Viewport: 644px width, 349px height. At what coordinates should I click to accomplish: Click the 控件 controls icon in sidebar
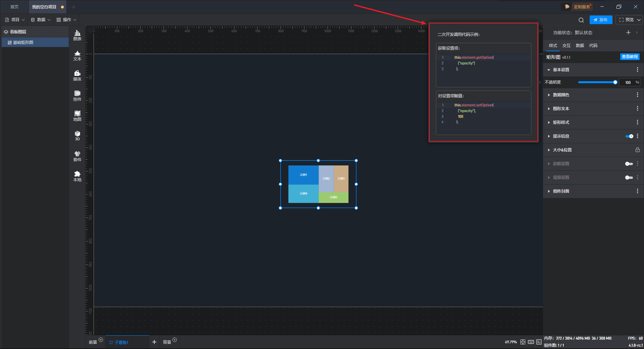(77, 96)
